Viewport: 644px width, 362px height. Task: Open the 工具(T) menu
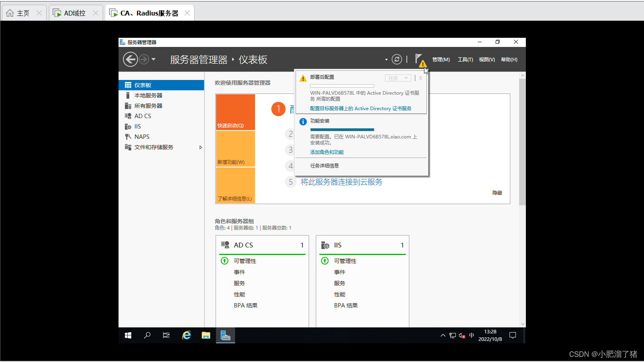point(465,60)
